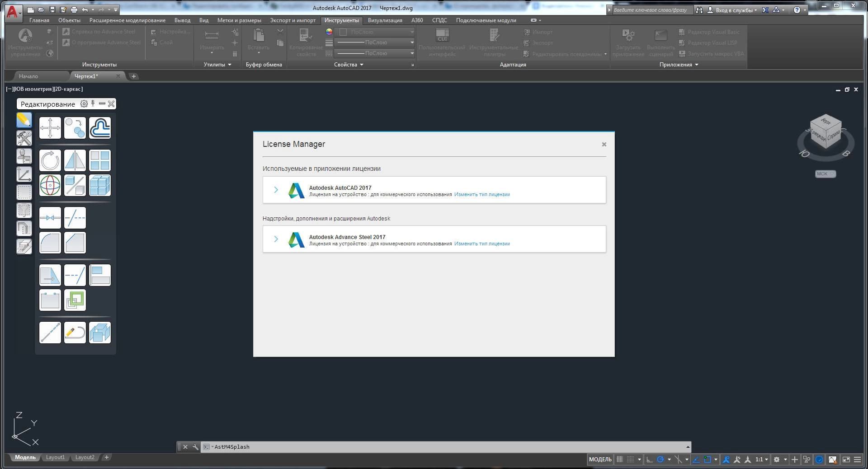This screenshot has width=868, height=469.
Task: Click the Autodesk Exchange X icon
Action: click(x=765, y=10)
